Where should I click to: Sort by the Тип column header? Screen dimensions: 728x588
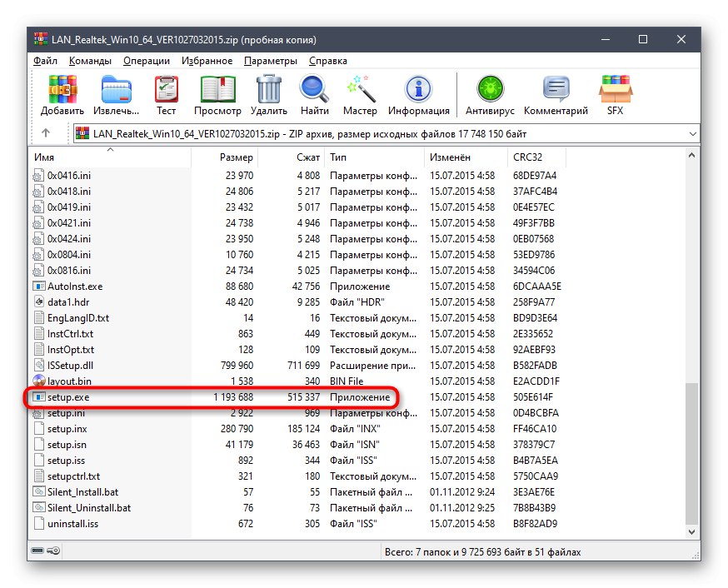[x=374, y=157]
